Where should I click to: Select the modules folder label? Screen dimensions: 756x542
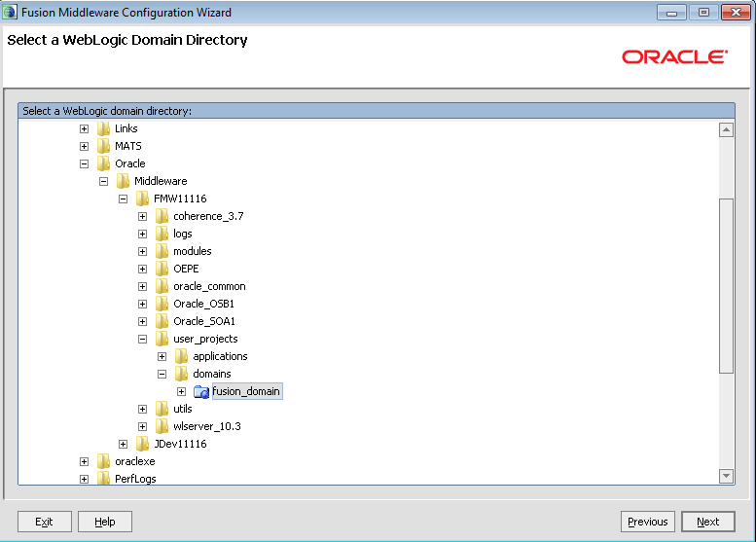192,251
